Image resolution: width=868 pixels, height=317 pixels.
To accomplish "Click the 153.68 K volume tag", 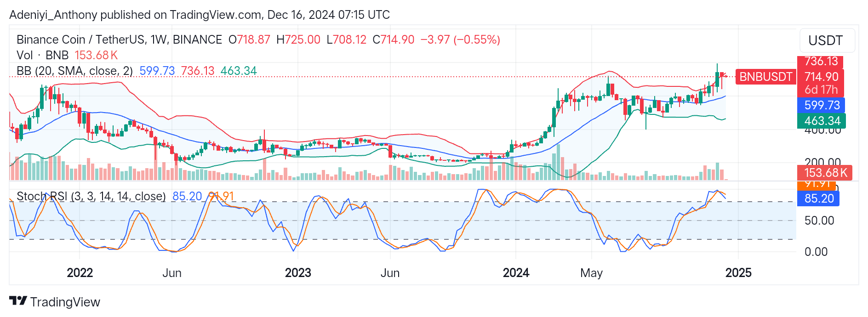I will pyautogui.click(x=825, y=173).
